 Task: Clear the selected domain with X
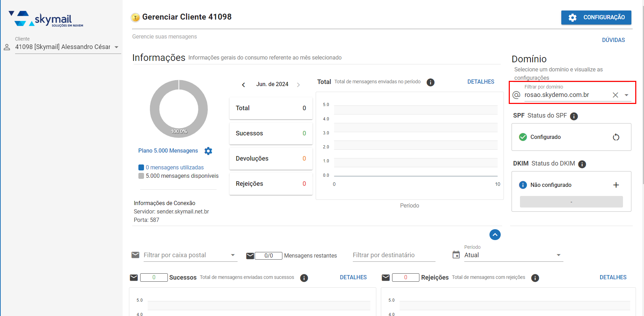615,95
